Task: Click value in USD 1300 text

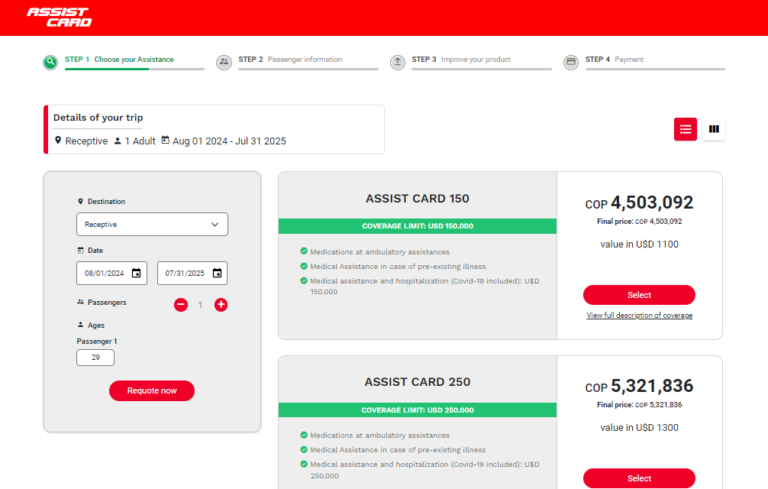Action: click(639, 427)
